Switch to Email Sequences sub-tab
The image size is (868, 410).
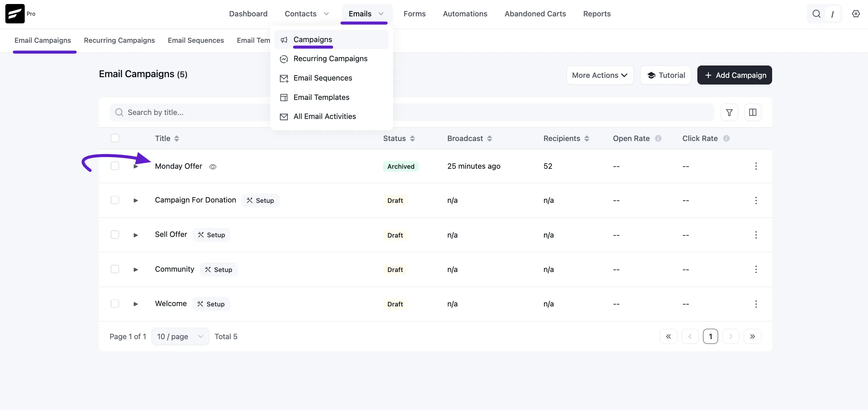click(196, 40)
